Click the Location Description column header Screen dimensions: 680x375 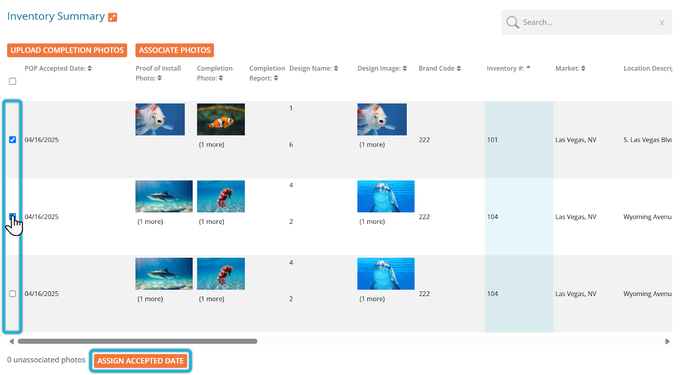[647, 68]
